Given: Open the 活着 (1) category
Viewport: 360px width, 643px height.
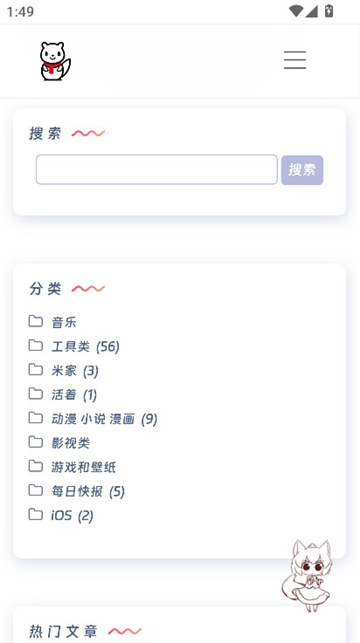Looking at the screenshot, I should click(74, 395).
